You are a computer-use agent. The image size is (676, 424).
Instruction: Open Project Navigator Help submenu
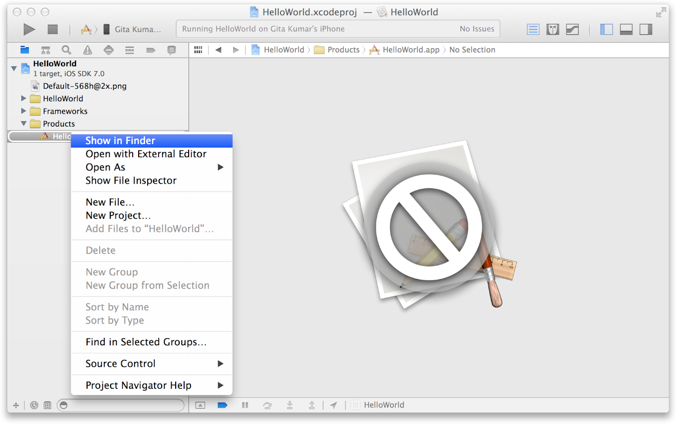coord(152,385)
